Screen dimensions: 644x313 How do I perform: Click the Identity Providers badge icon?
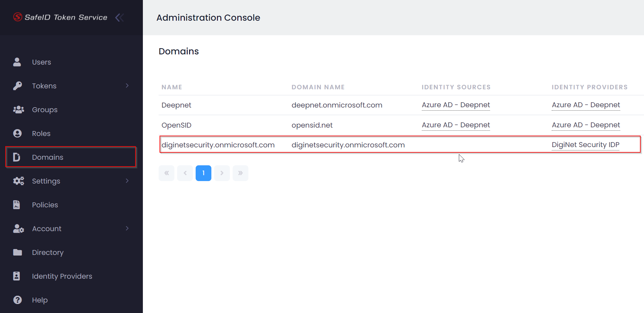click(x=17, y=276)
